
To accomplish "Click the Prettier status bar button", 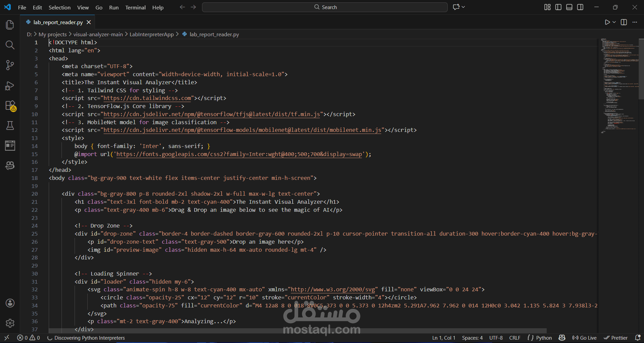I will pyautogui.click(x=615, y=338).
